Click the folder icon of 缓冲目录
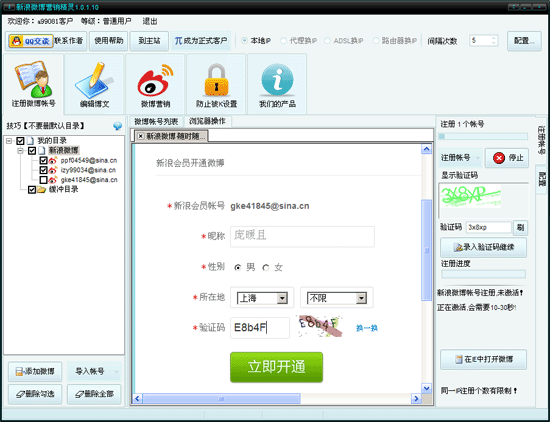Image resolution: width=550 pixels, height=422 pixels. click(42, 190)
